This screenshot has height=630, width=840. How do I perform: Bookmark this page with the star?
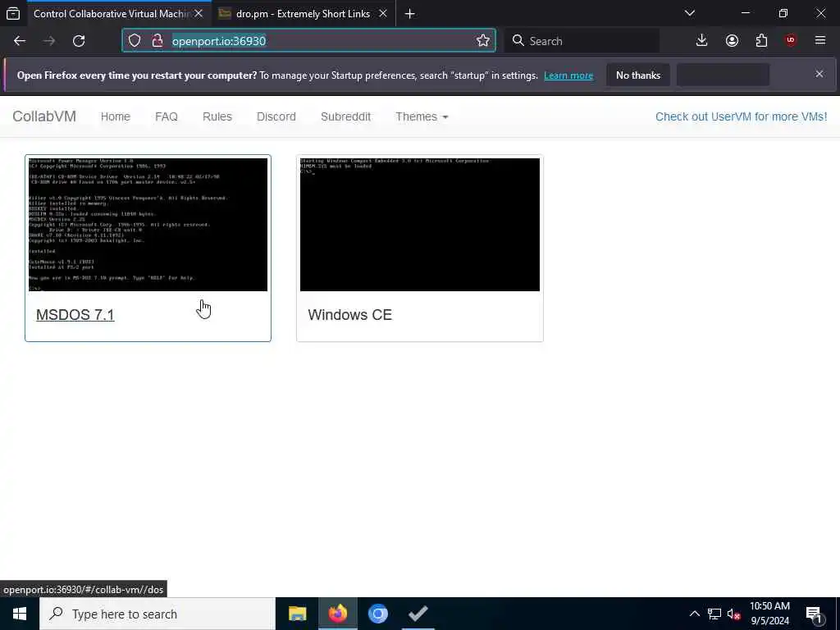click(482, 41)
